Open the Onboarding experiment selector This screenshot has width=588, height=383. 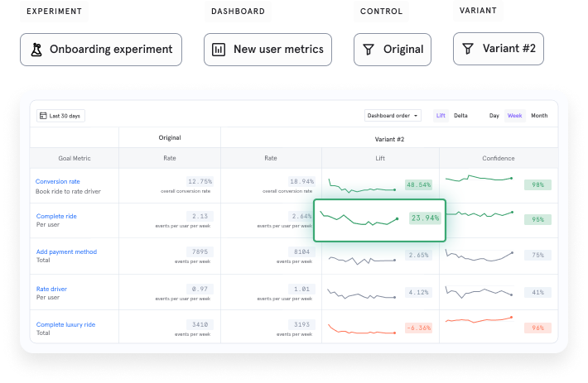[101, 50]
